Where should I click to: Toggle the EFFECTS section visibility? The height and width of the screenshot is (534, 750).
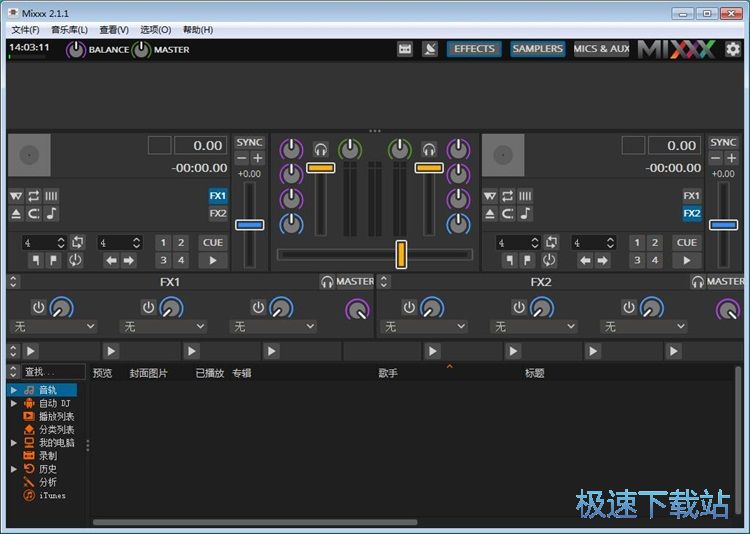(474, 49)
